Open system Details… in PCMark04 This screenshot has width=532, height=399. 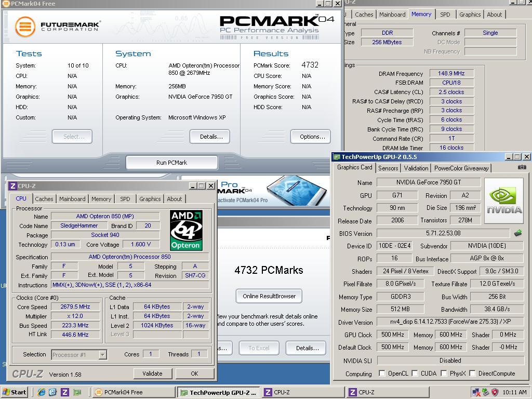210,137
